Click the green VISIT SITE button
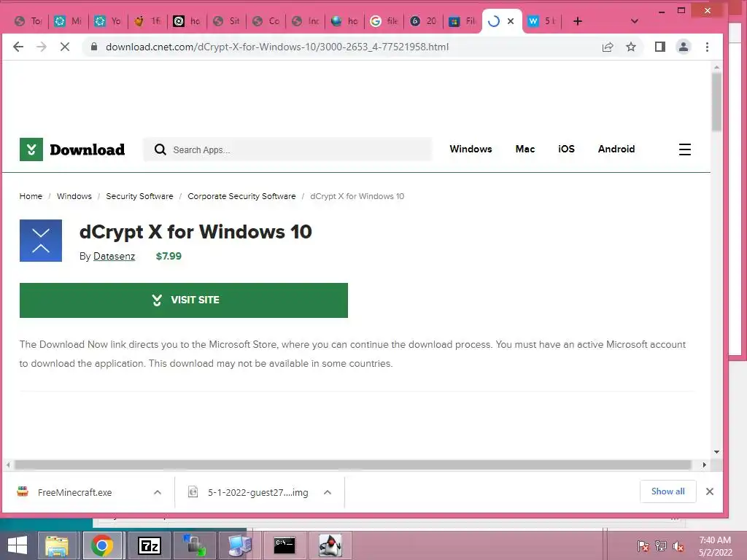Image resolution: width=747 pixels, height=560 pixels. tap(183, 300)
